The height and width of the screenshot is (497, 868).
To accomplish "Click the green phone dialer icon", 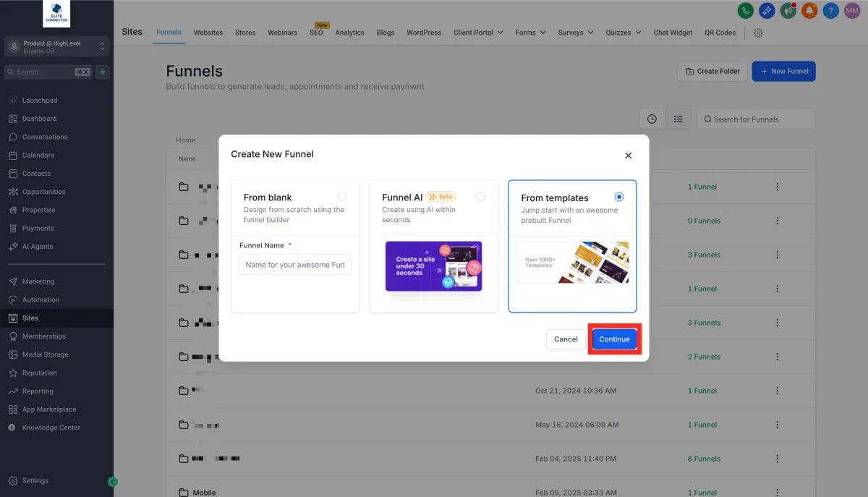I will click(745, 11).
